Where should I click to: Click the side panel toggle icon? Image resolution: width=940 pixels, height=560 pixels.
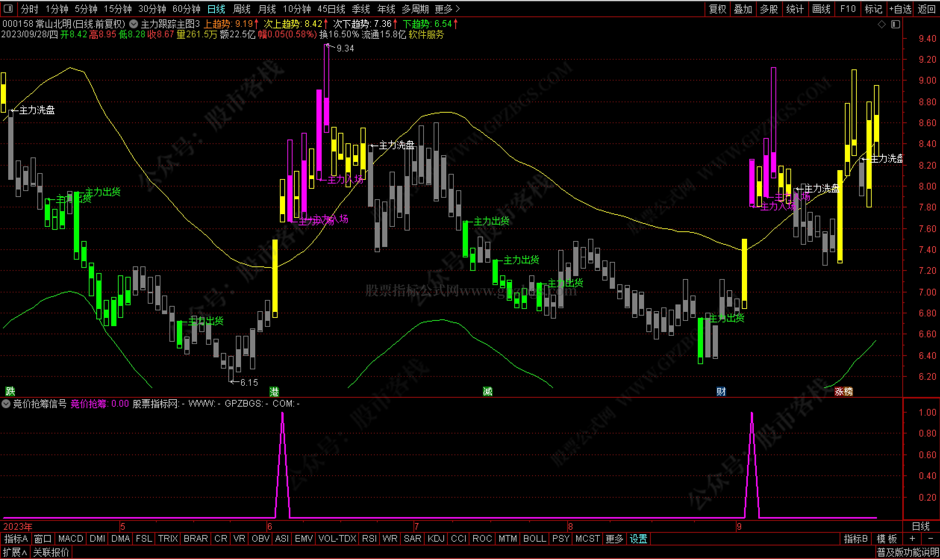pos(896,25)
